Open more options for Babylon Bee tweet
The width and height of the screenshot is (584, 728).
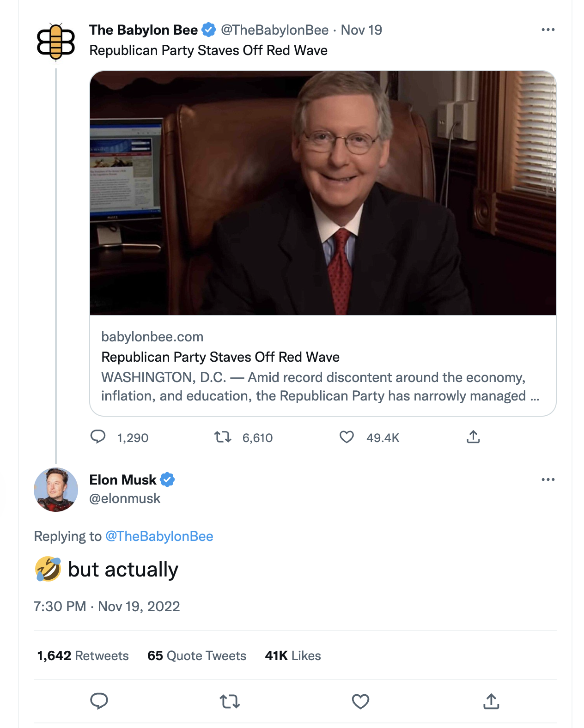tap(548, 30)
